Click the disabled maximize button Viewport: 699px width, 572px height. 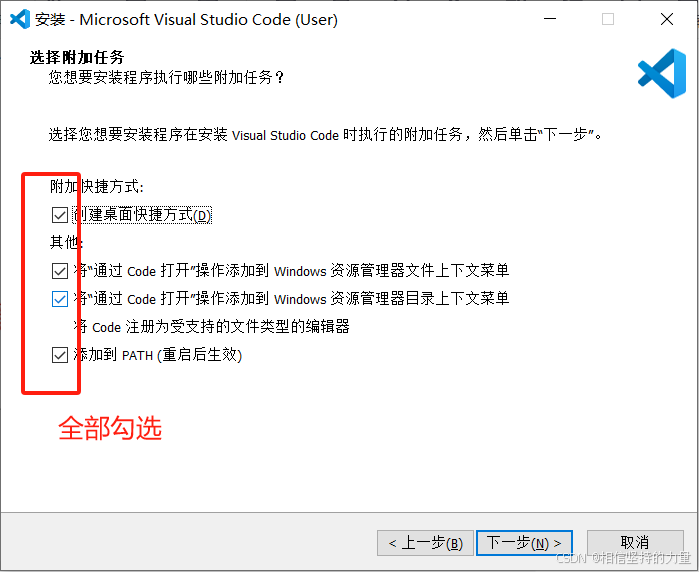pyautogui.click(x=608, y=19)
